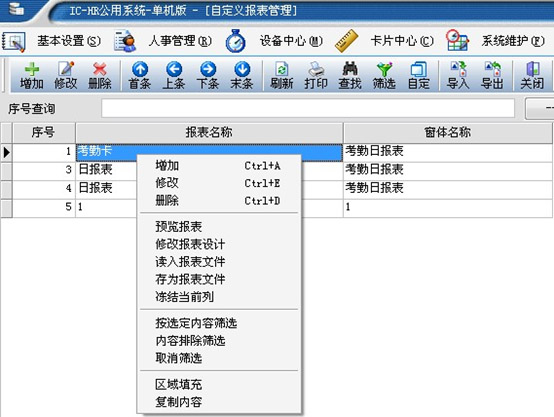
Task: Click the 刷新 (refresh) toolbar icon
Action: [282, 76]
